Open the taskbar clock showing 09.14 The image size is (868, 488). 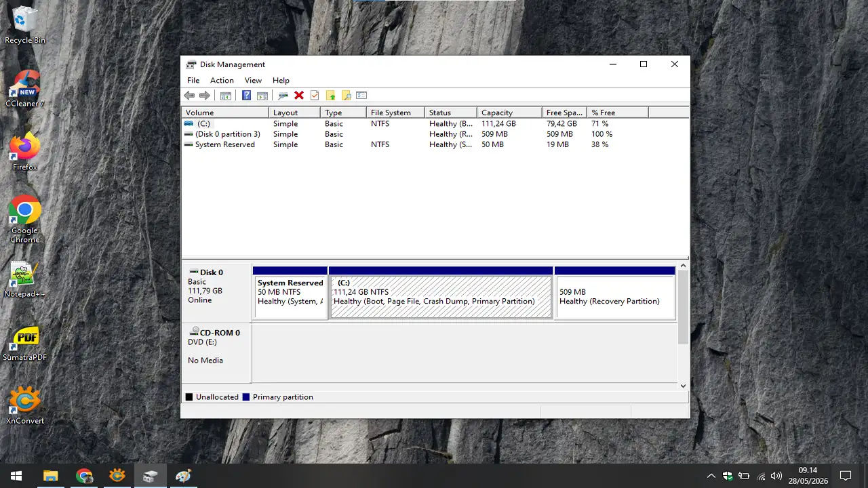coord(807,476)
